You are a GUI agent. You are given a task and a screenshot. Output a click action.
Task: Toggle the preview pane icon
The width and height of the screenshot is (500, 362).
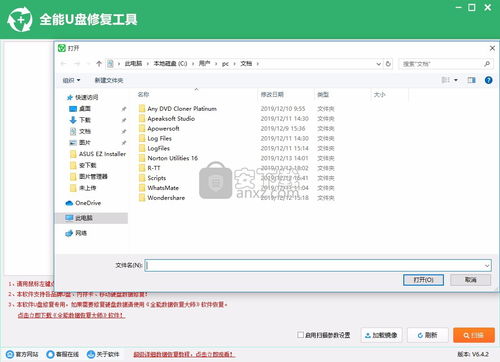(471, 80)
